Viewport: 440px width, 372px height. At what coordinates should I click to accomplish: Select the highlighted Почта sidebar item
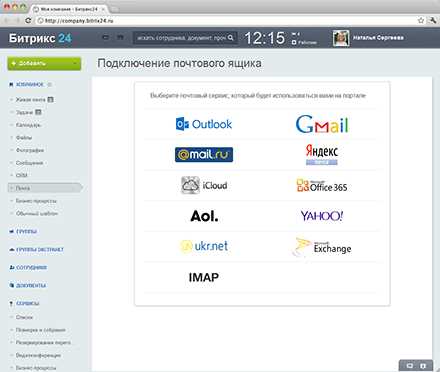point(45,188)
